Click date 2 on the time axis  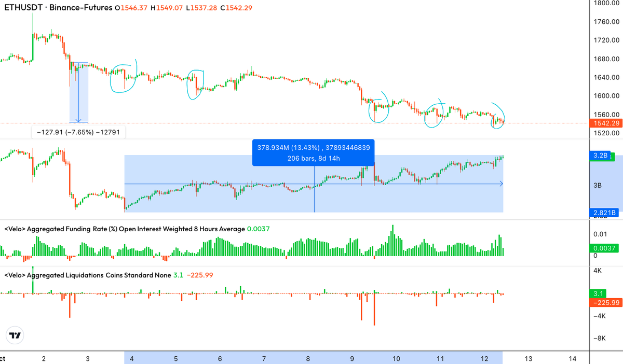[44, 359]
